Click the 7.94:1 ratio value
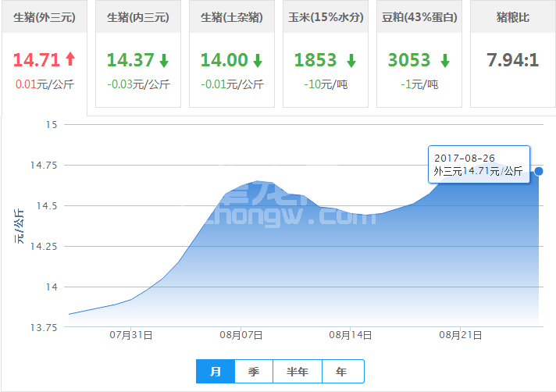 coord(513,60)
